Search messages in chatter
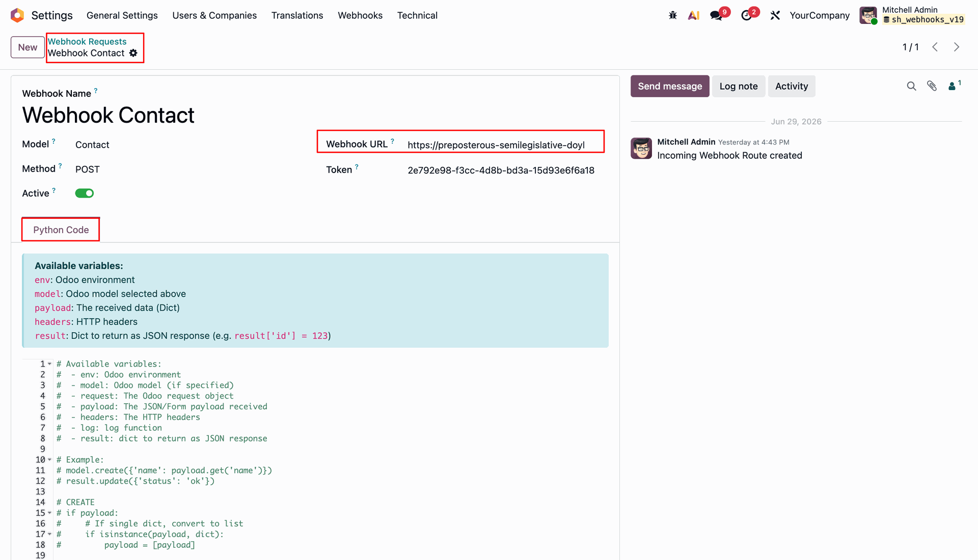 tap(911, 86)
